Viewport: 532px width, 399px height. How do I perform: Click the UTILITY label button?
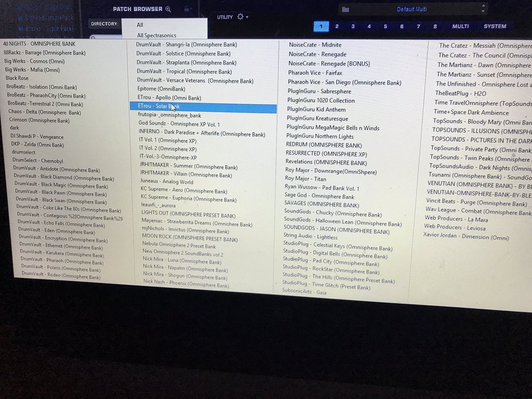pos(225,17)
